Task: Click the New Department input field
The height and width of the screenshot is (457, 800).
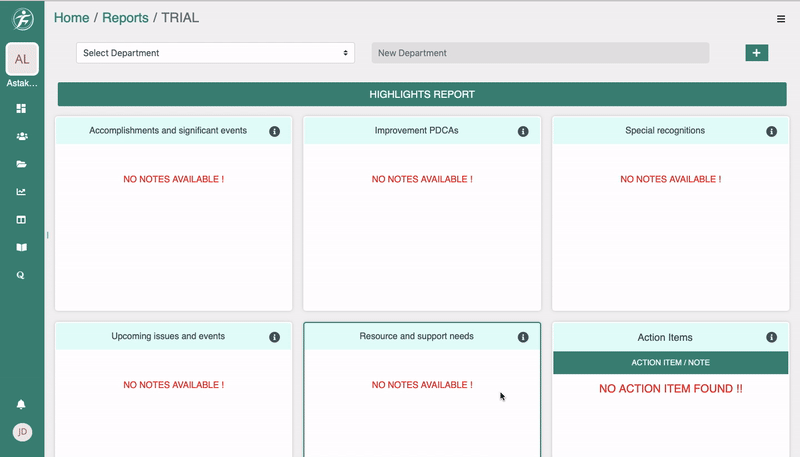Action: point(540,53)
